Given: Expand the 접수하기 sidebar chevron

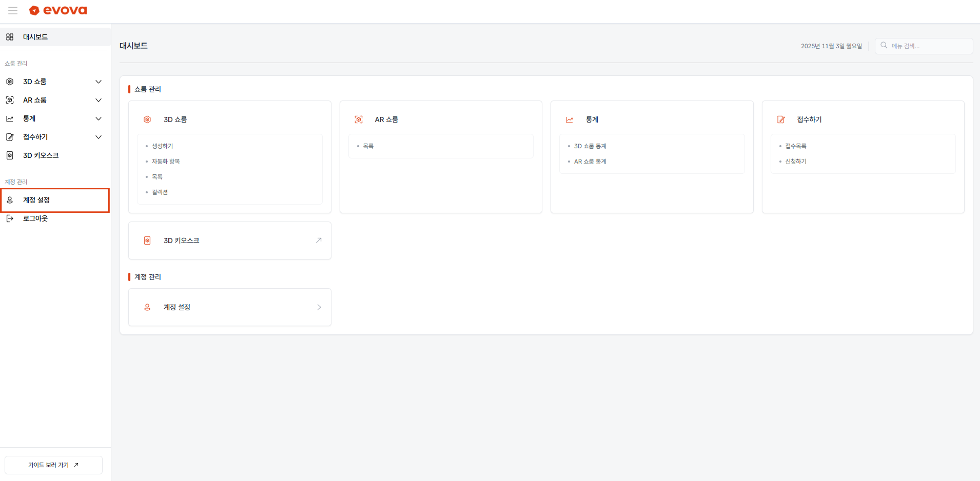Looking at the screenshot, I should [x=98, y=137].
